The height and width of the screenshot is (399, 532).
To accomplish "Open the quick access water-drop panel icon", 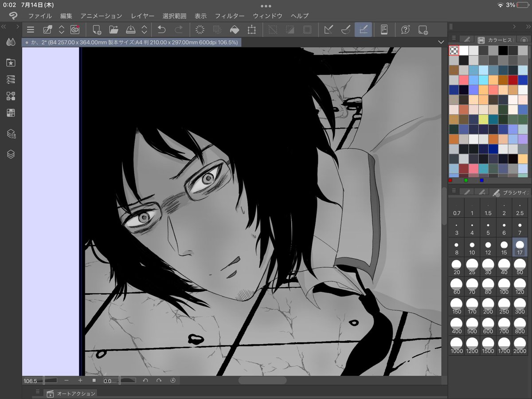I will click(11, 42).
